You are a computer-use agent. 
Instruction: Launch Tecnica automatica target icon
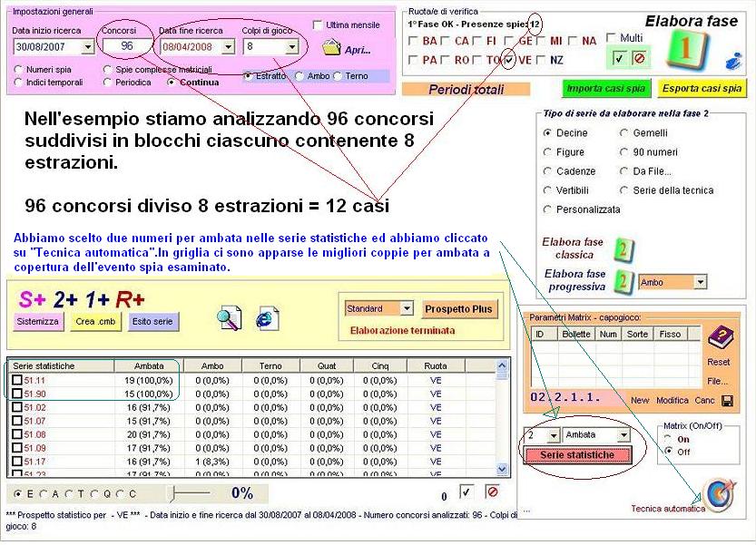pyautogui.click(x=719, y=494)
